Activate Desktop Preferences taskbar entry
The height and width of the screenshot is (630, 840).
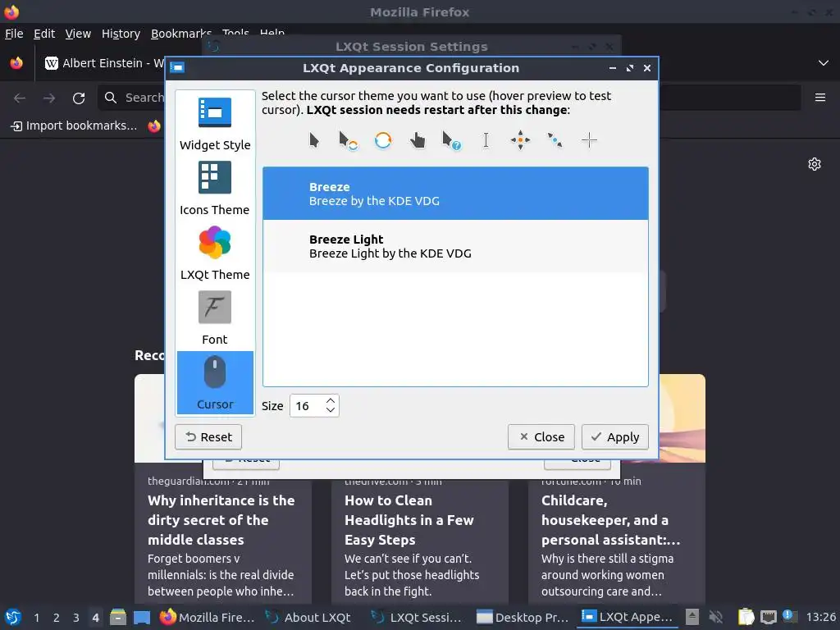(522, 617)
